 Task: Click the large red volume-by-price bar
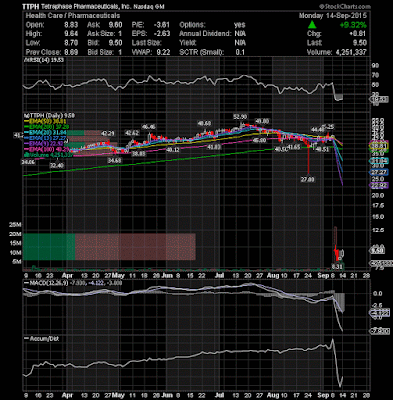point(135,247)
